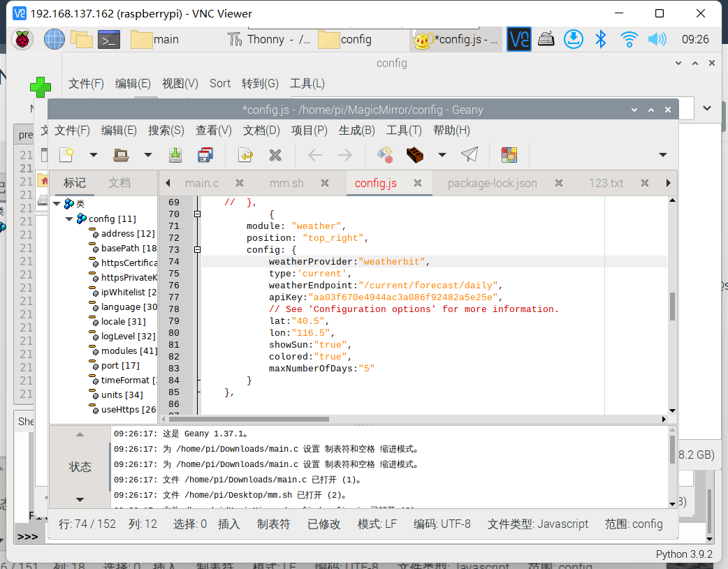
Task: Expand the Geany toolbar overflow arrow
Action: [663, 155]
